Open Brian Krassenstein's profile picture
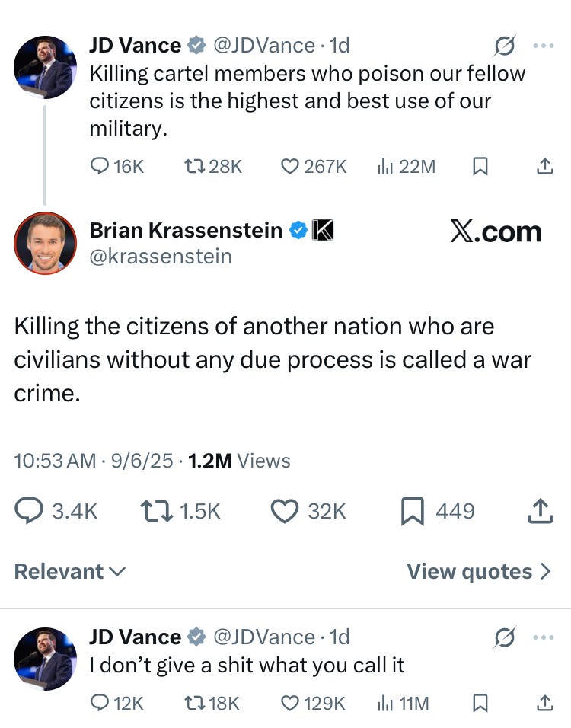The image size is (571, 728). (45, 243)
